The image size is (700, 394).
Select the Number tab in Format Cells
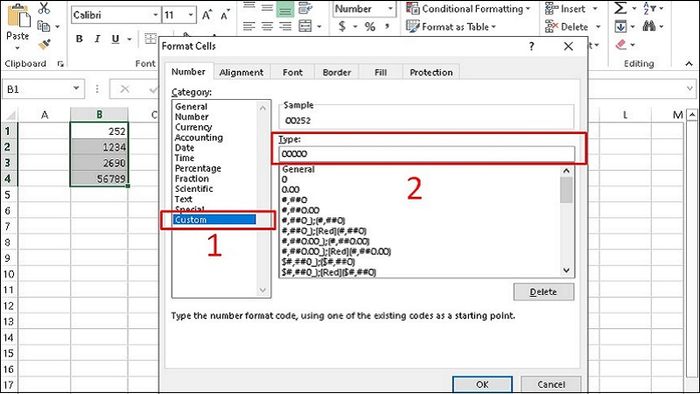[x=188, y=72]
